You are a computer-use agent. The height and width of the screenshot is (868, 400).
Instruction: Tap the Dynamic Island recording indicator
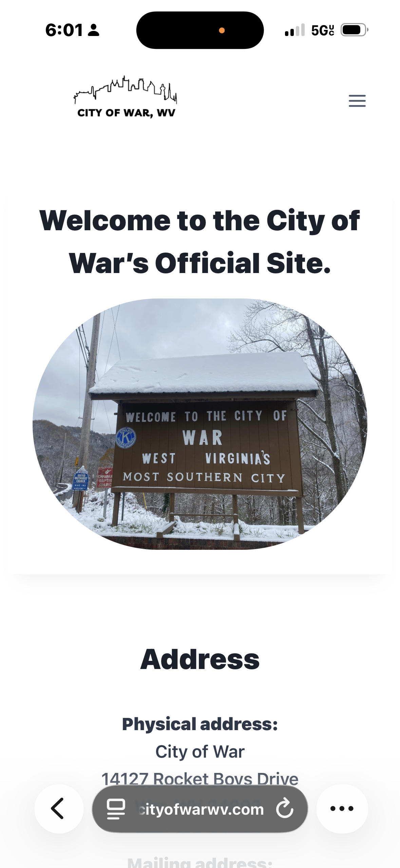(222, 30)
